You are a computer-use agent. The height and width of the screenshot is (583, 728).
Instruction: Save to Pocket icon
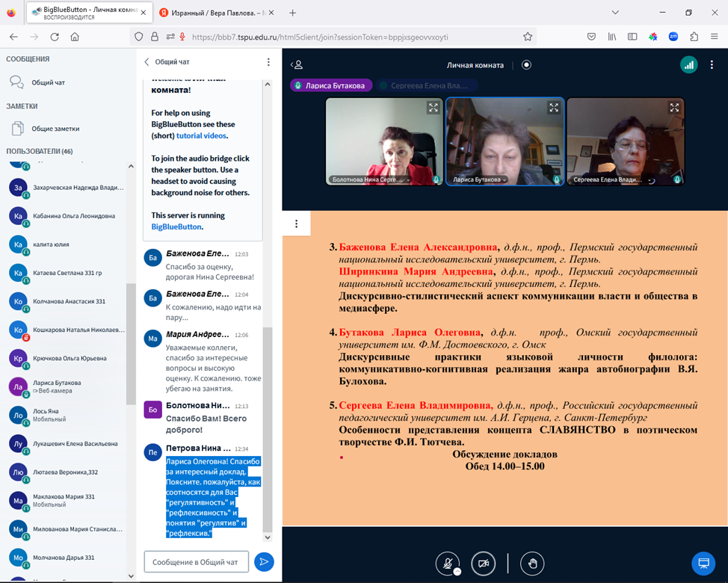pos(591,37)
